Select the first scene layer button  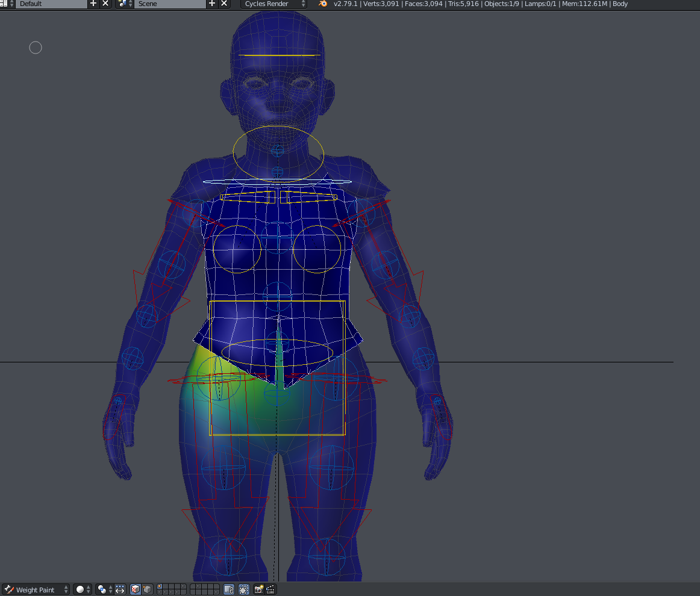(160, 586)
